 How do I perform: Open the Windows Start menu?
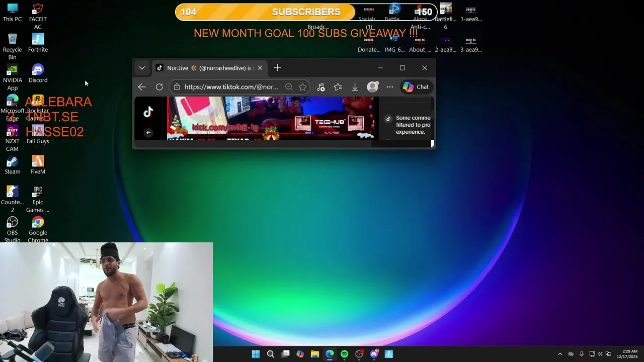256,354
